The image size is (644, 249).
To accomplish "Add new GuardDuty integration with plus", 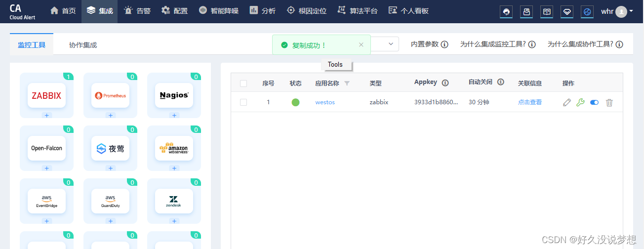I will tap(111, 221).
